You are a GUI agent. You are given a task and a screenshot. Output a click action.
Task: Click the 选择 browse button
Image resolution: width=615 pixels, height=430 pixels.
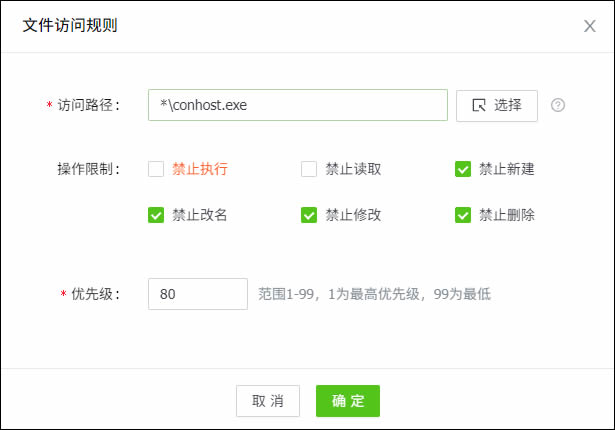click(x=497, y=106)
